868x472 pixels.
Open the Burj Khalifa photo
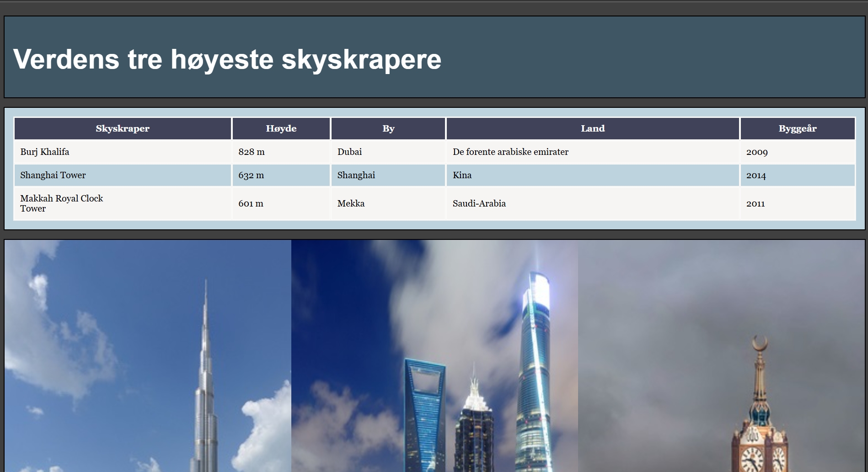click(148, 356)
